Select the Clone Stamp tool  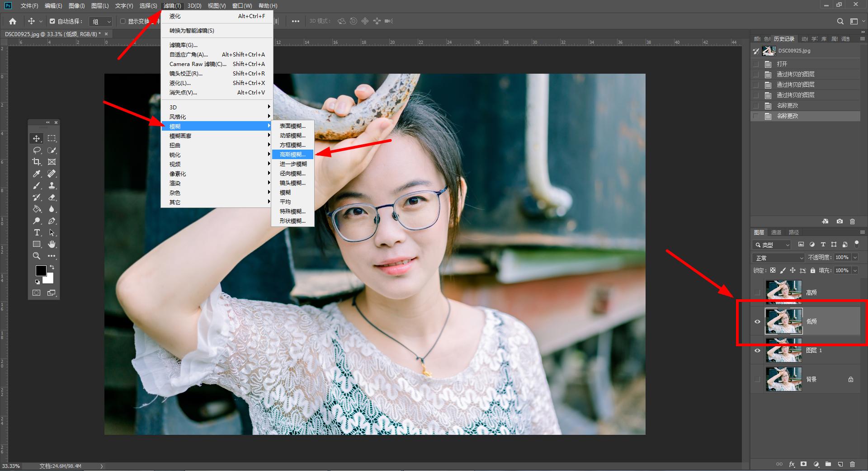(52, 185)
